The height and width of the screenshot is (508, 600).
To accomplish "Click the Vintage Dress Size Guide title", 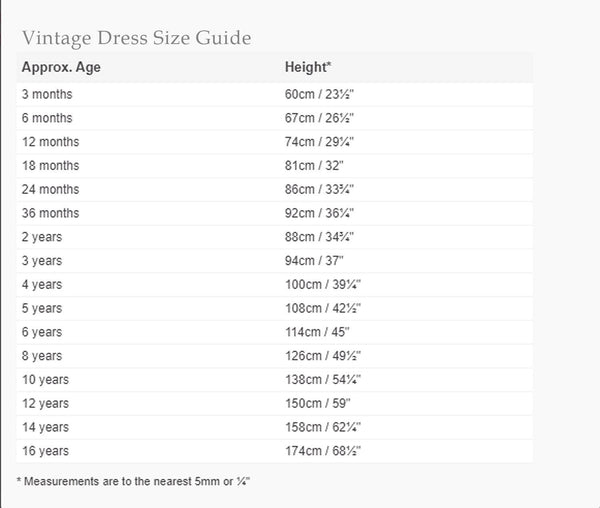I will [136, 38].
